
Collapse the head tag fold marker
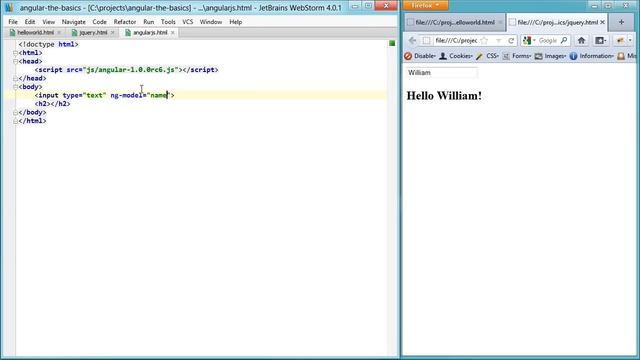pos(16,61)
